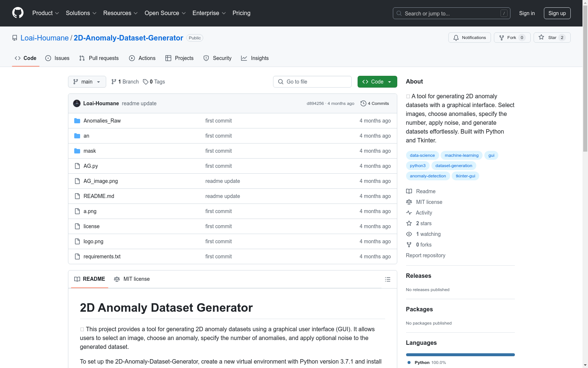Click the branch icon beside 1 Branch
Screen dimensions: 588x368
[x=114, y=82]
